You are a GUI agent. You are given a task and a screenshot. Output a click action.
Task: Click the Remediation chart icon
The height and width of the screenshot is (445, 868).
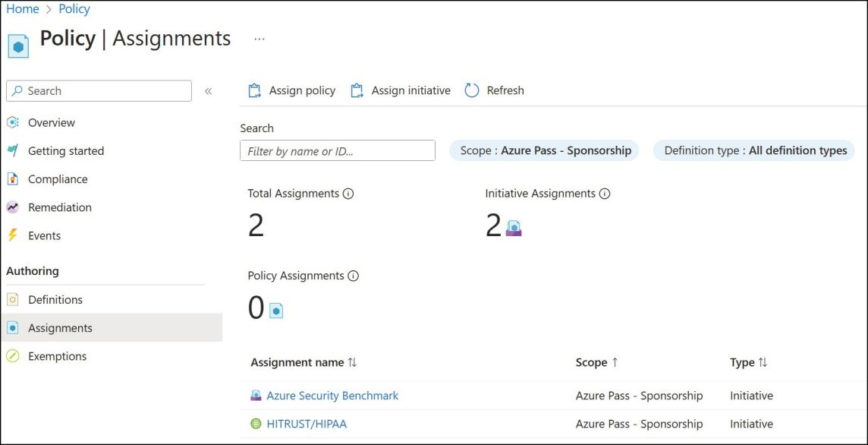(13, 207)
